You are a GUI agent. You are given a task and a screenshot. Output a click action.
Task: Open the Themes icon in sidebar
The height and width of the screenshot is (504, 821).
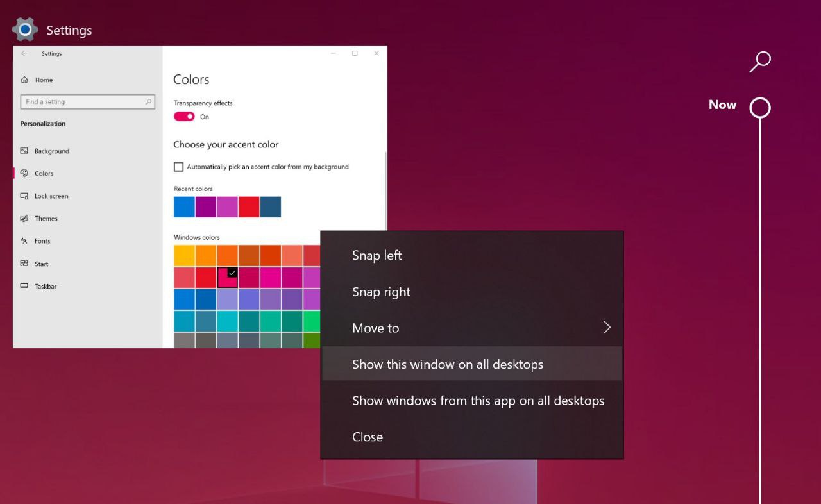pyautogui.click(x=24, y=218)
